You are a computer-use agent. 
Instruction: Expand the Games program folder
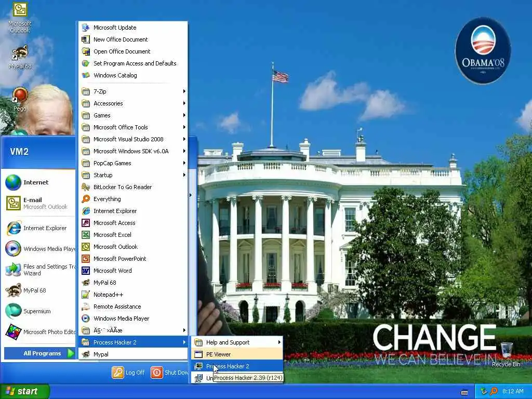point(134,115)
